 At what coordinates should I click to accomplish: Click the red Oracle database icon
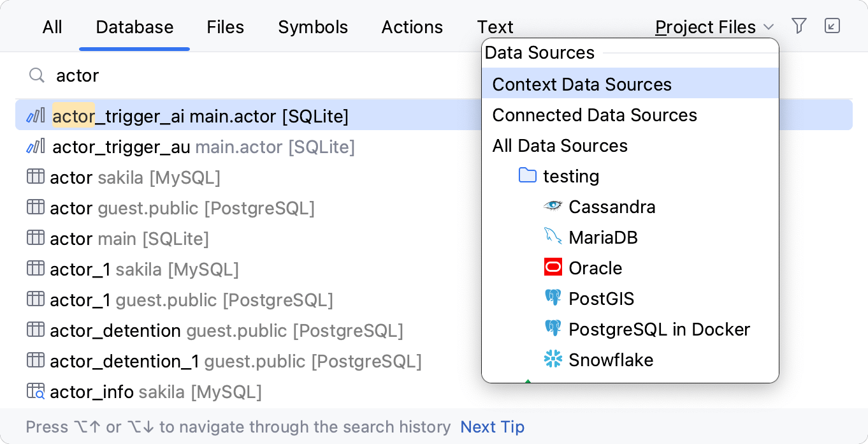pyautogui.click(x=553, y=267)
